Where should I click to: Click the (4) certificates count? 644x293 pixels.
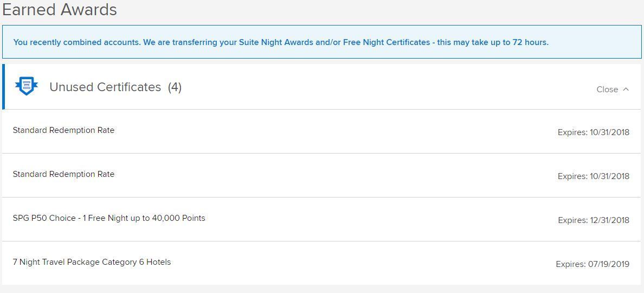[x=175, y=87]
